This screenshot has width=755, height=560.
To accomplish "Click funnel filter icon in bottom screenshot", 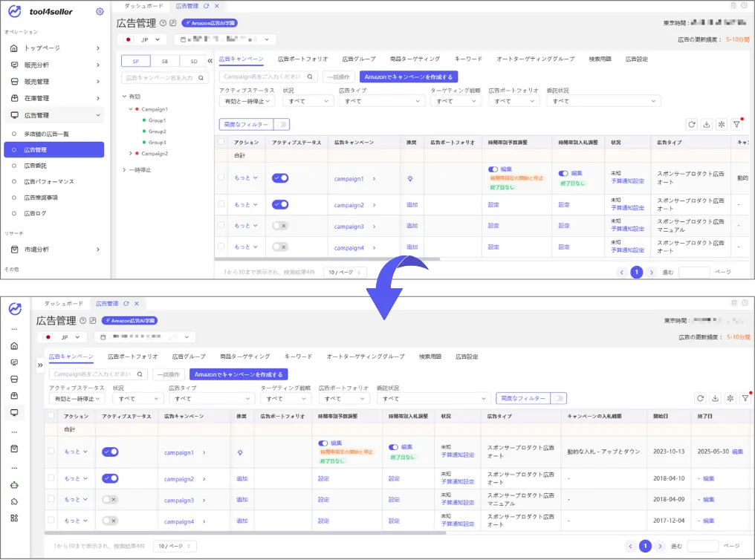I will pyautogui.click(x=745, y=398).
